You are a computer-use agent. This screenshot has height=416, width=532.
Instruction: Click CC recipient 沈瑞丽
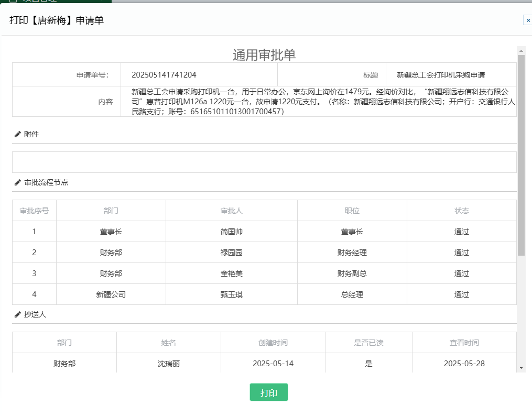click(x=168, y=363)
